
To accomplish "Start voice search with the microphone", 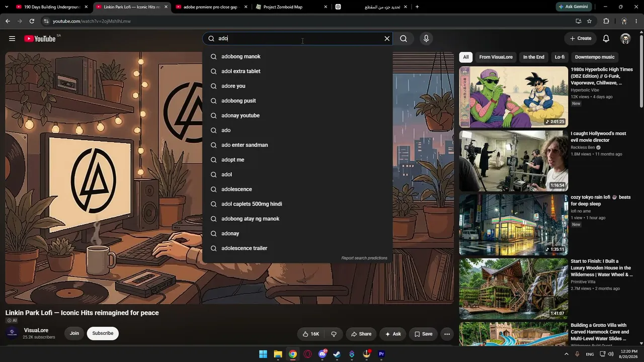I will point(426,39).
